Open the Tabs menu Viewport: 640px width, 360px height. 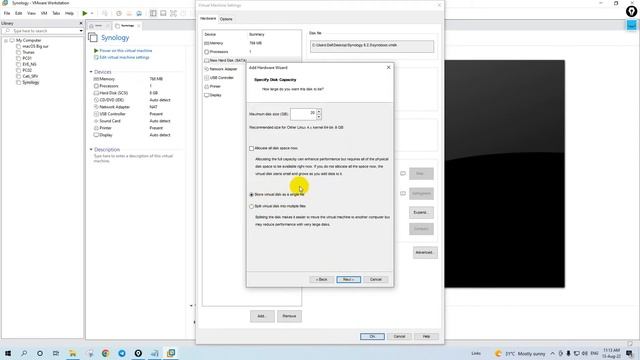56,13
